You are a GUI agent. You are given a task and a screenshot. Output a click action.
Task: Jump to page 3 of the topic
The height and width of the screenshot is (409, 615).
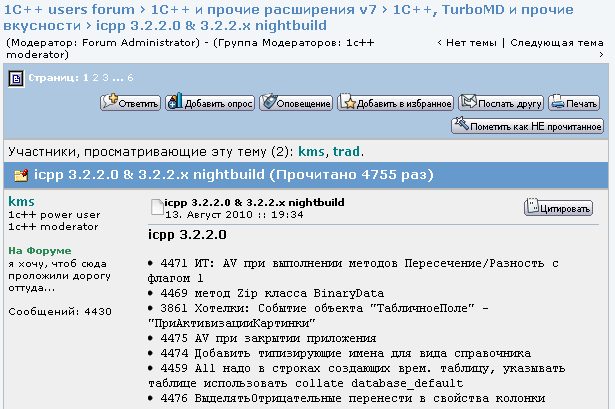tap(104, 77)
